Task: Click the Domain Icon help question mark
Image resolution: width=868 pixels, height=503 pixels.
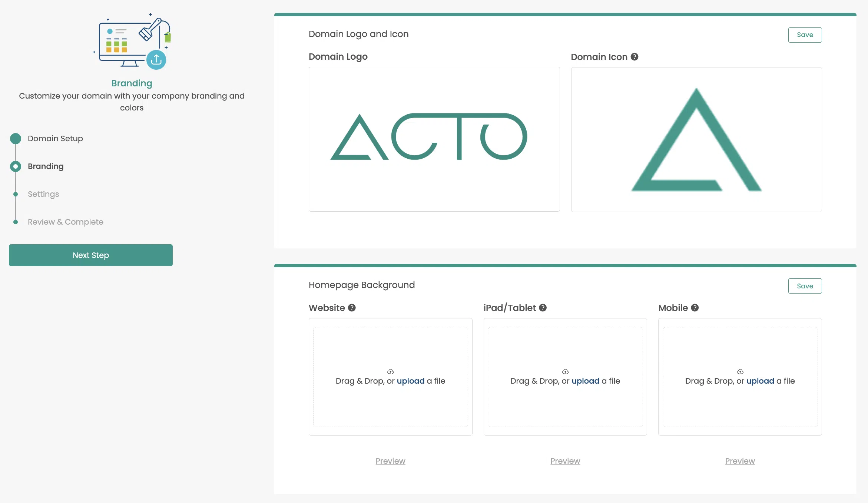Action: coord(635,57)
